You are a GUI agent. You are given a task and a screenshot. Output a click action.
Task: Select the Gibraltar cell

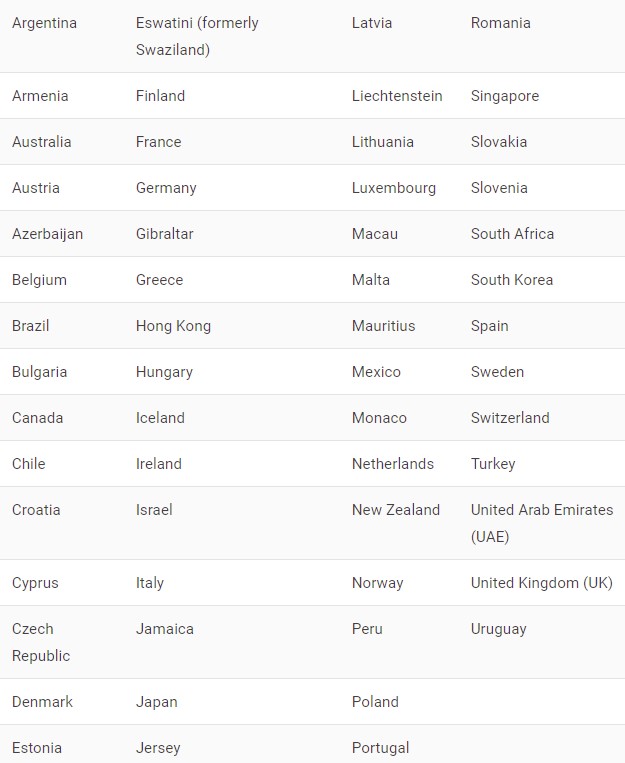(165, 234)
